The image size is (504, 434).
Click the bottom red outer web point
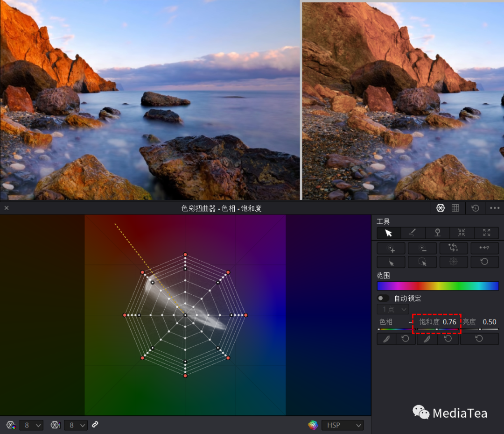185,376
